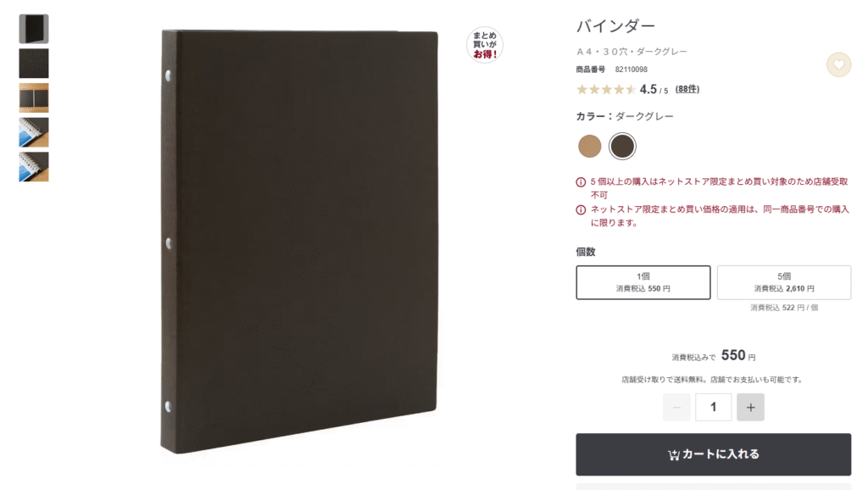Choose the beige color swatch
This screenshot has height=490, width=868.
point(590,146)
